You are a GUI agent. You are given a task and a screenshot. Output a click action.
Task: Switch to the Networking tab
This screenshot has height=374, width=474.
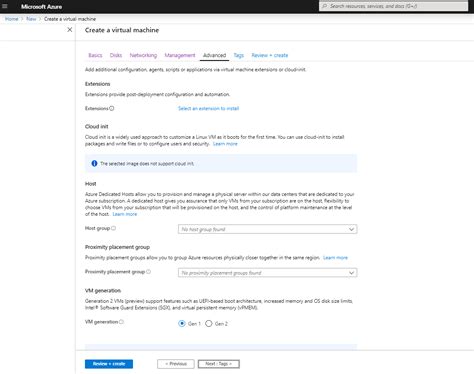pyautogui.click(x=143, y=55)
